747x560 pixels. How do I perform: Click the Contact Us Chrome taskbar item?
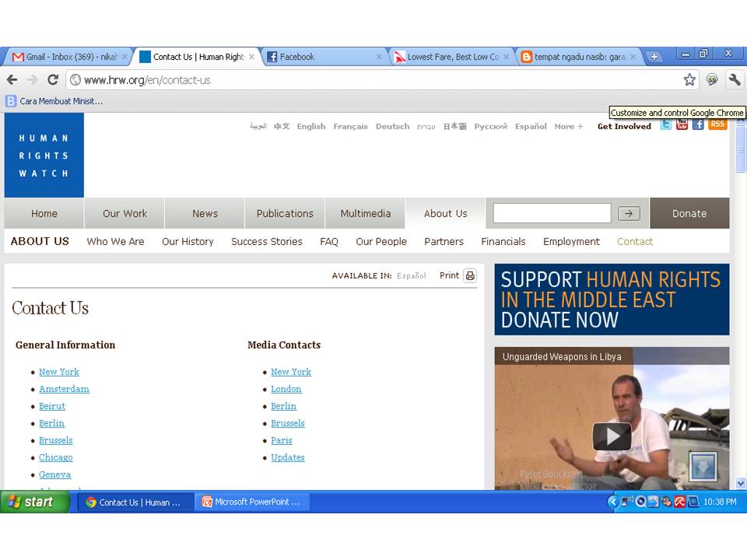click(135, 502)
